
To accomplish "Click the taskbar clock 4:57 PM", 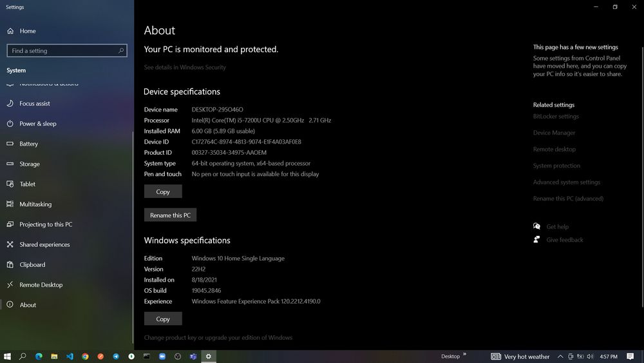I will (x=609, y=357).
